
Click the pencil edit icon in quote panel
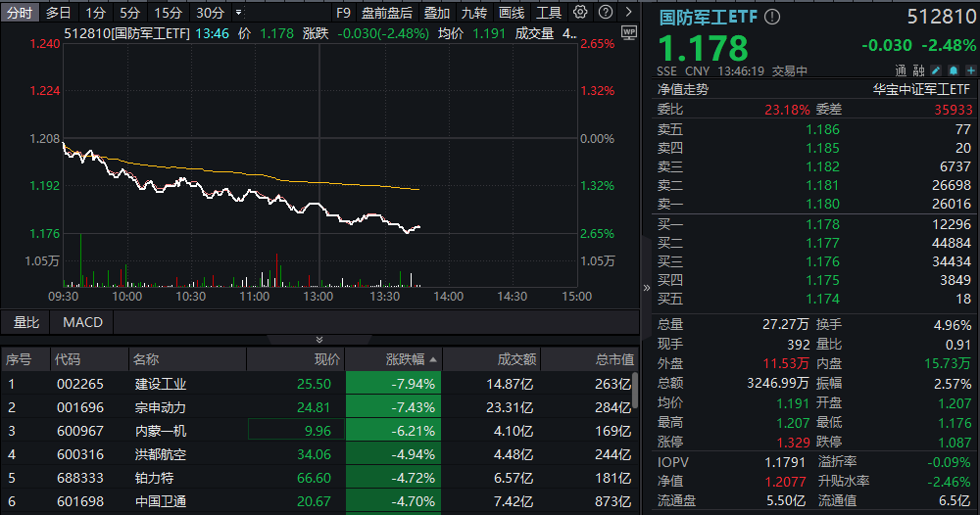click(x=936, y=70)
